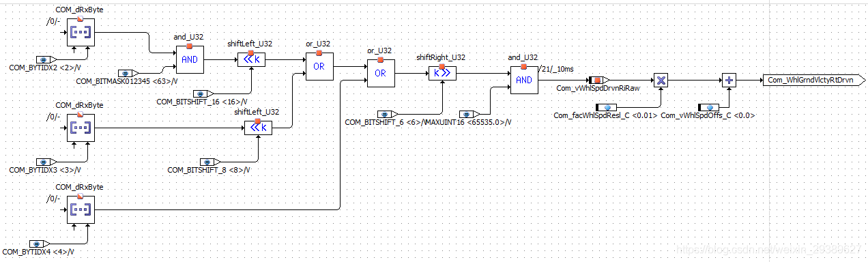Image resolution: width=868 pixels, height=262 pixels.
Task: Click the 'MAXUINT16 <65535.0>/V' label
Action: 468,123
